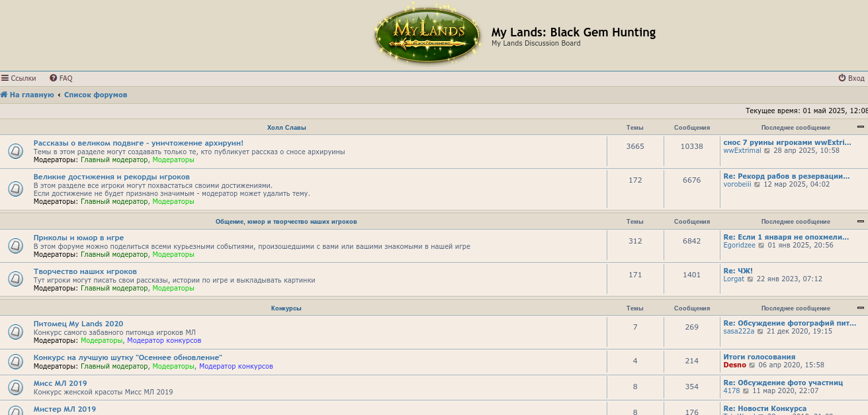This screenshot has height=415, width=868.
Task: Collapse the Холл Славы category
Action: click(861, 126)
